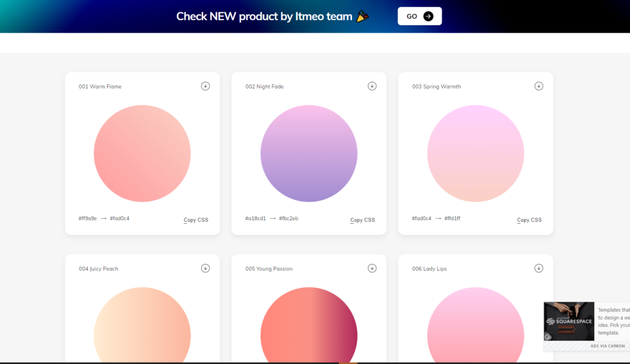Click the 005 Young Passion title

[x=269, y=269]
